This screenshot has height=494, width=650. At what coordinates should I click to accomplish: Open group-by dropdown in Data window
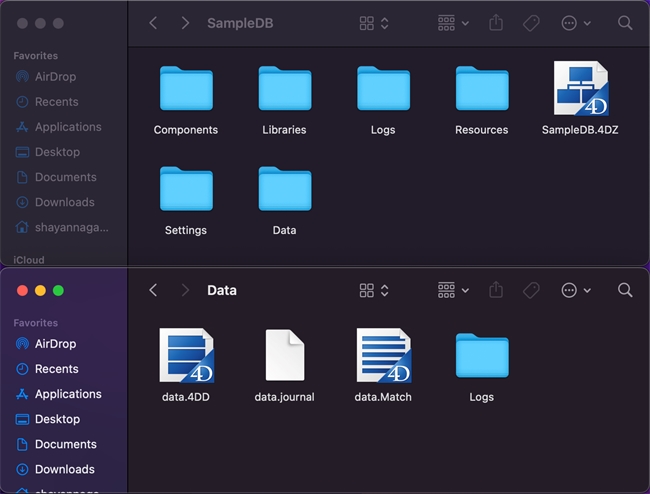pos(453,290)
